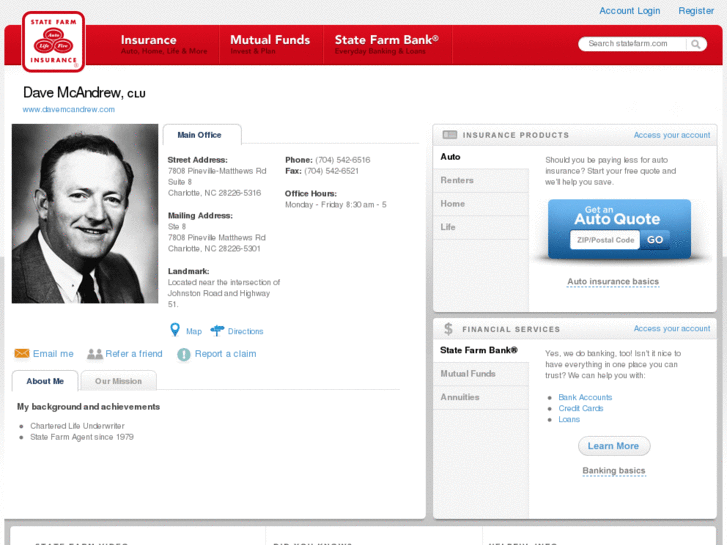This screenshot has width=727, height=545.
Task: Click 'Monday - Friday 8:30 am - 5' hours
Action: point(336,205)
